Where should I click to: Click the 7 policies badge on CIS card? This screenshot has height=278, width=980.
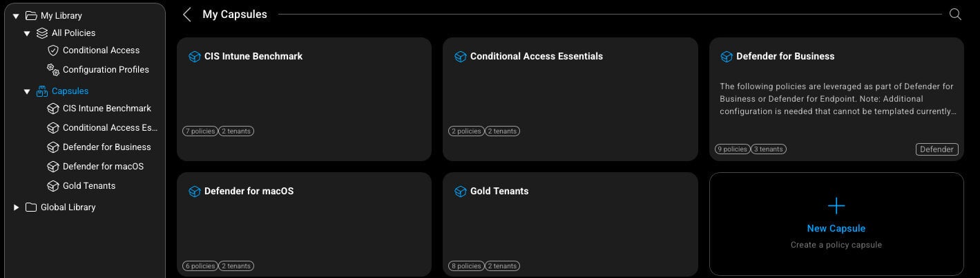click(x=200, y=131)
